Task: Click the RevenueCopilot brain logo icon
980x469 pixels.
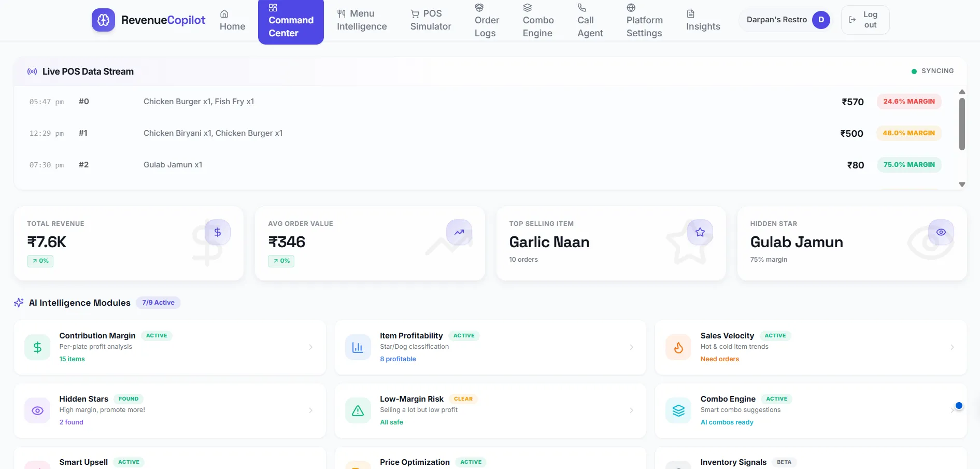Action: pos(103,20)
